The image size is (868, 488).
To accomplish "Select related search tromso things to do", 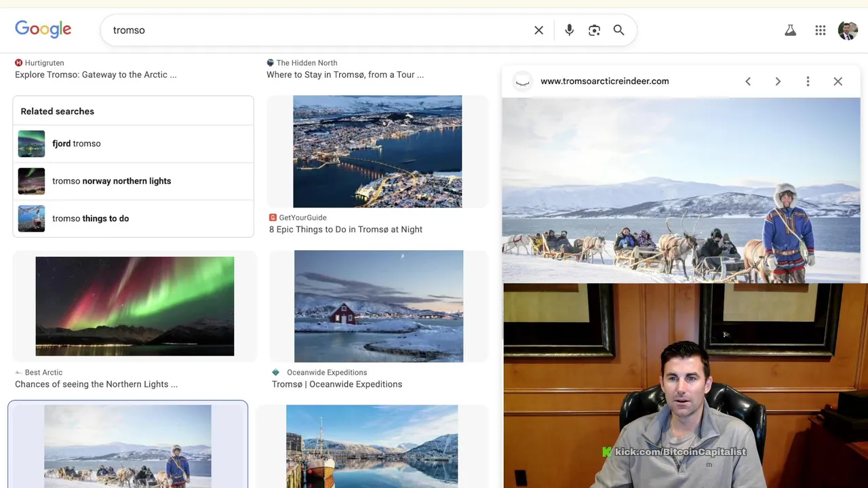I will pos(133,218).
